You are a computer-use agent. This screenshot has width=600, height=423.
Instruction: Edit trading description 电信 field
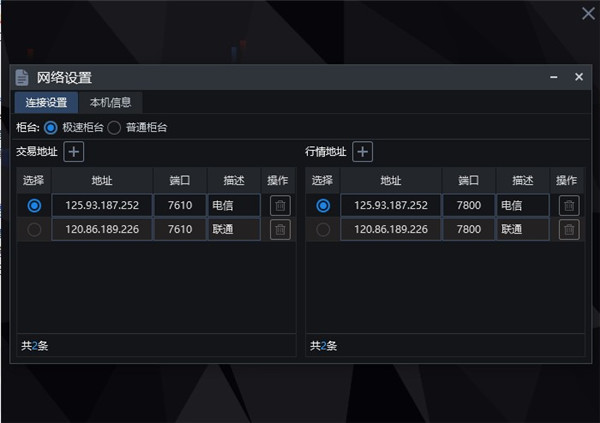click(234, 206)
